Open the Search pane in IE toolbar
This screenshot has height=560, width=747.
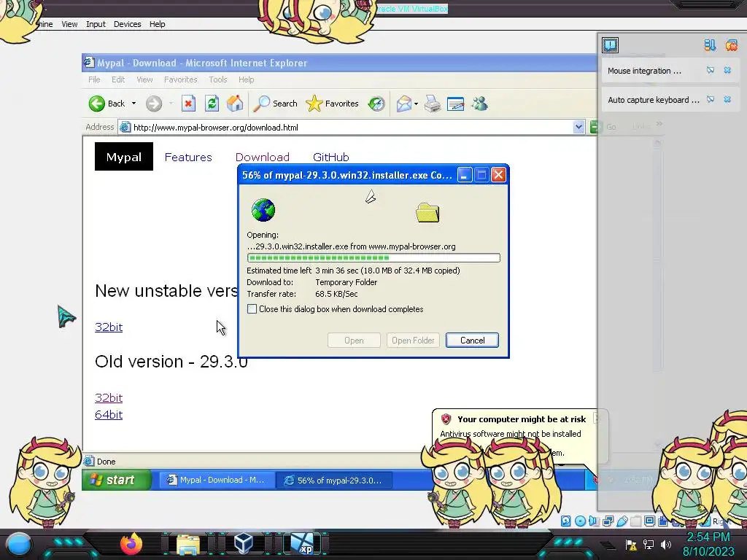coord(275,104)
